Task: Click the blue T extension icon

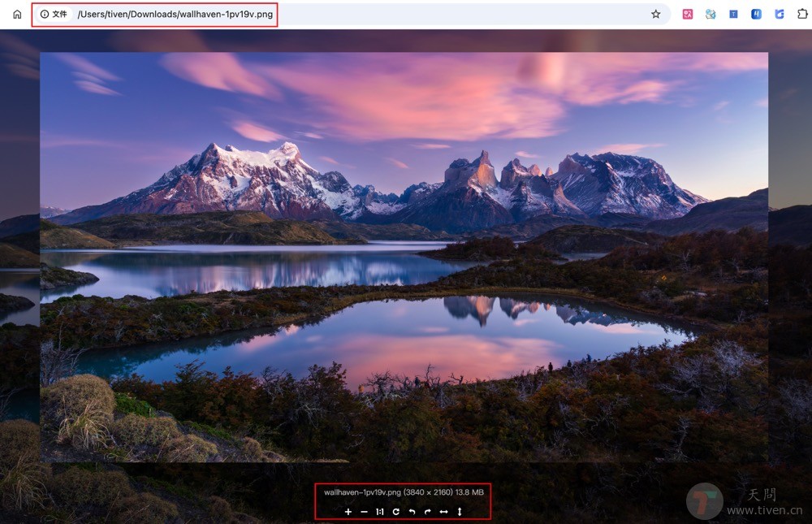Action: [x=732, y=14]
